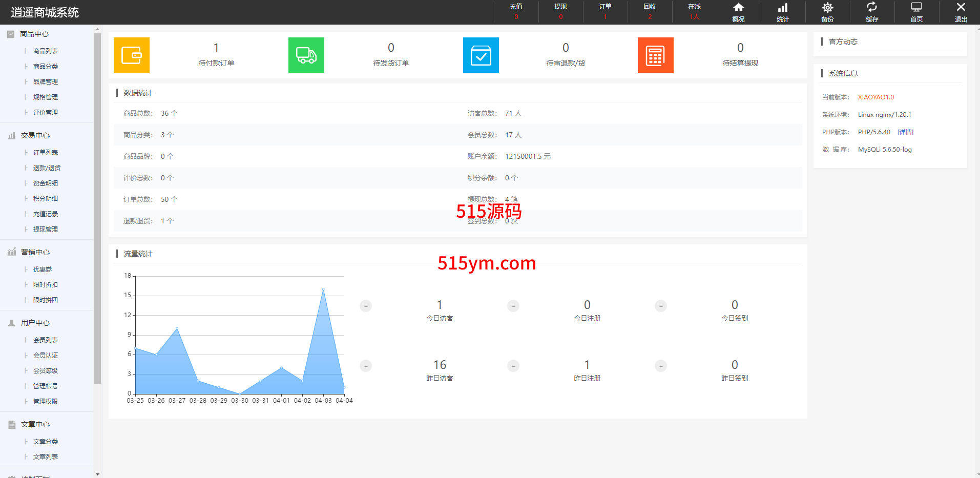Screen dimensions: 980x478
Task: Click the blue checkmark 待审退款/货 icon
Action: 481,55
